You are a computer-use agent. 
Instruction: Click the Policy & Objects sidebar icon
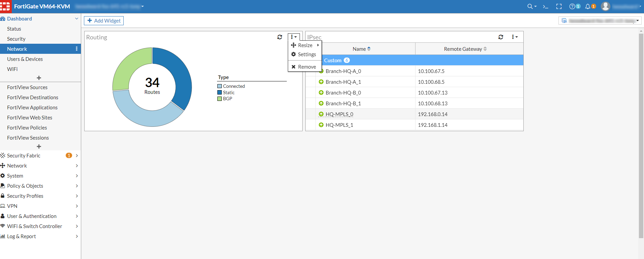coord(3,186)
